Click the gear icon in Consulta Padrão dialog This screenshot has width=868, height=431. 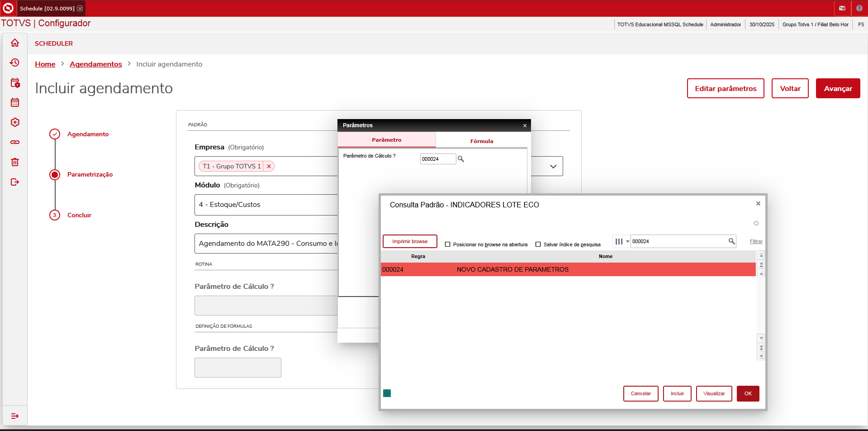coord(756,223)
